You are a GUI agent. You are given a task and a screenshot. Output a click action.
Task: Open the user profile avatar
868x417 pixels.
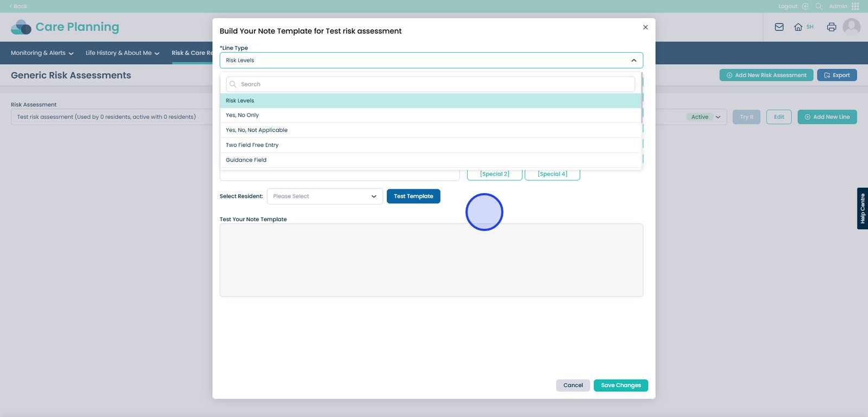coord(852,27)
